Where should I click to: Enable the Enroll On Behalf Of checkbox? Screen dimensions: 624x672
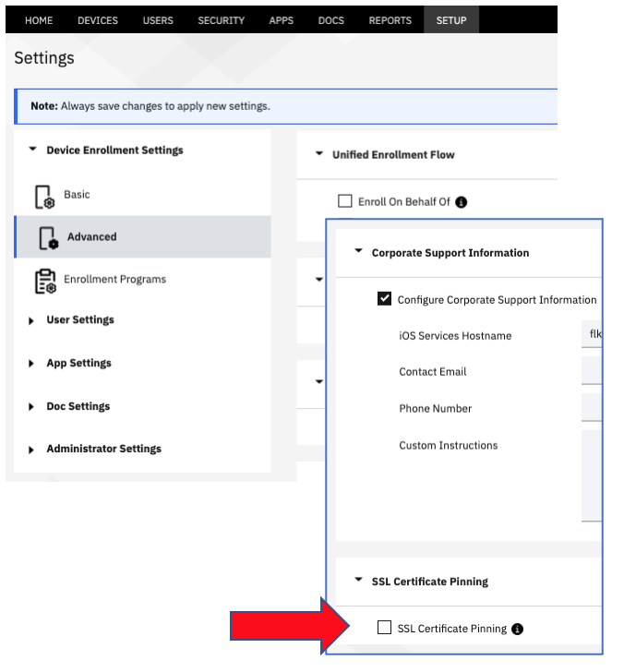pos(345,201)
